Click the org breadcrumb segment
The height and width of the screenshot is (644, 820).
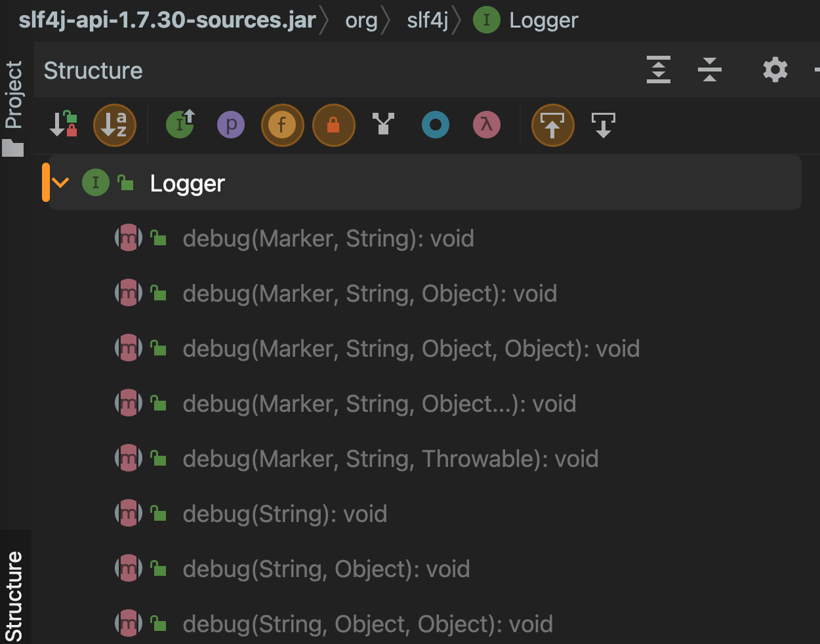click(x=361, y=20)
